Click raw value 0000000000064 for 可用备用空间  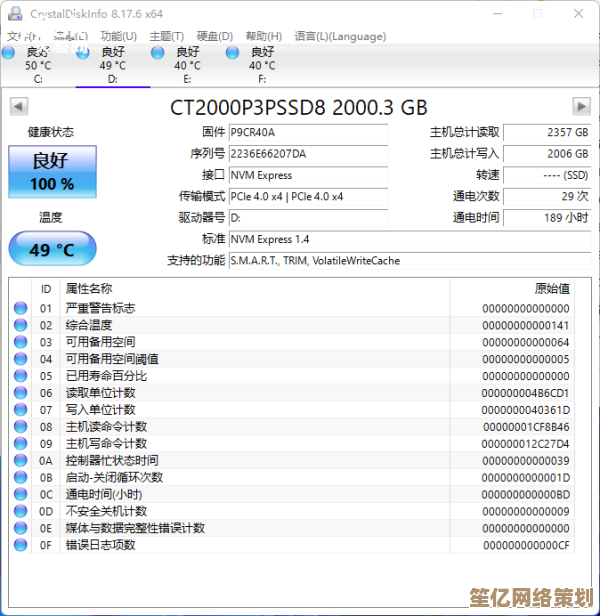click(526, 342)
